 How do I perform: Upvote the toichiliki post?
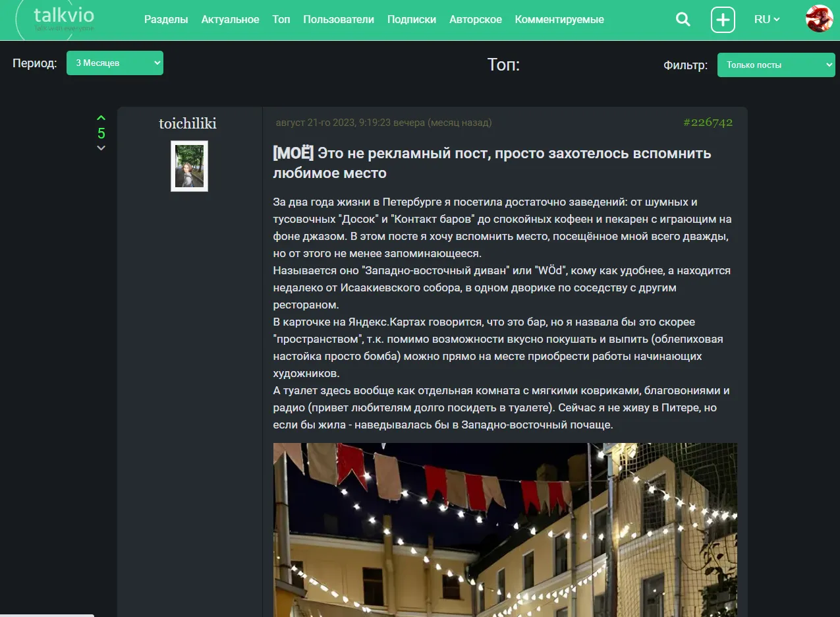click(x=101, y=119)
